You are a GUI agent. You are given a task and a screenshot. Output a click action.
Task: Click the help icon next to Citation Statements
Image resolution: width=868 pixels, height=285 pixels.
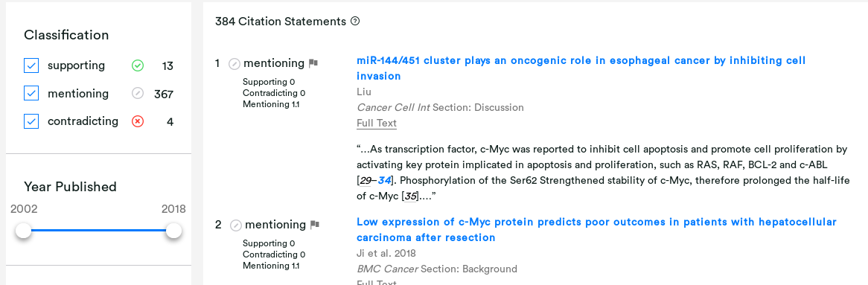(x=355, y=22)
